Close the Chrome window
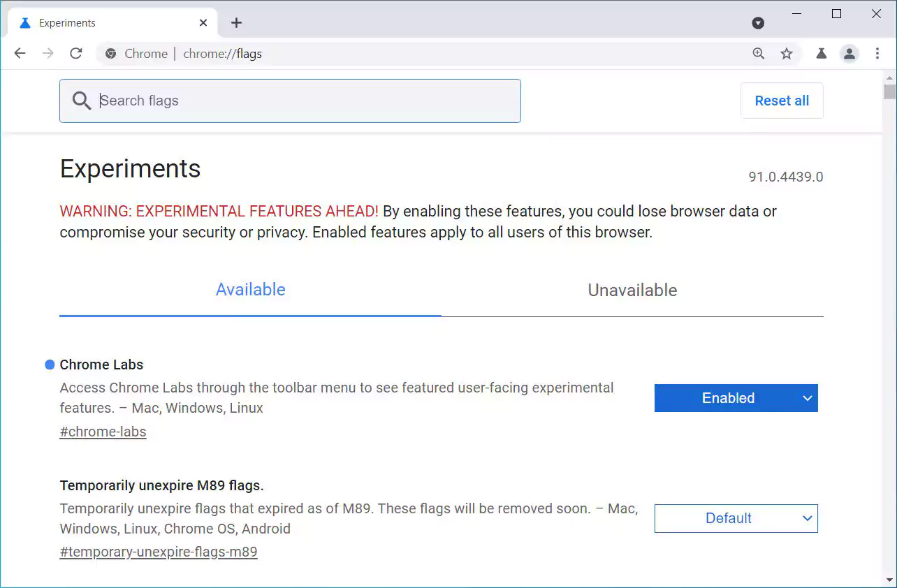Image resolution: width=897 pixels, height=588 pixels. (x=876, y=14)
